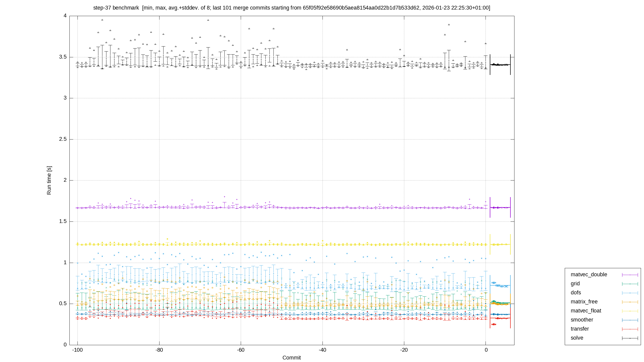
Task: Click the 3.5 run time tick label
Action: (x=63, y=57)
